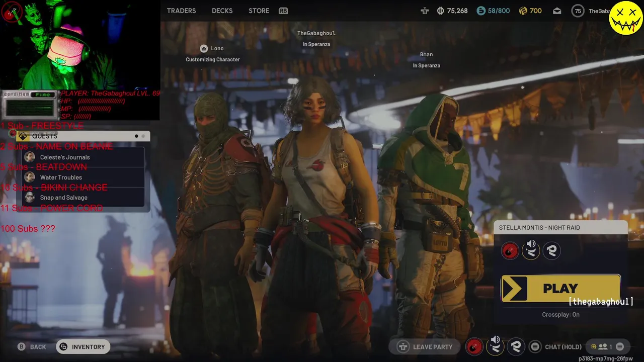
Task: Click the Customizing Character status text
Action: pos(213,59)
